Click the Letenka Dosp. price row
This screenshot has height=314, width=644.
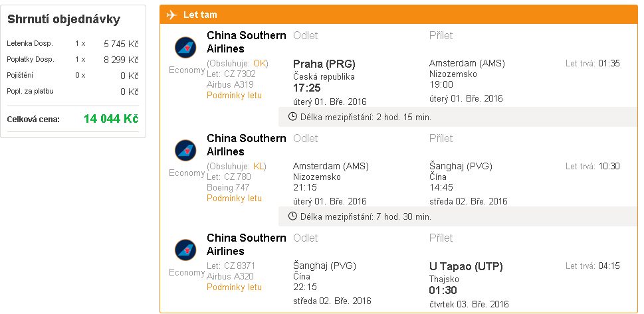(72, 44)
